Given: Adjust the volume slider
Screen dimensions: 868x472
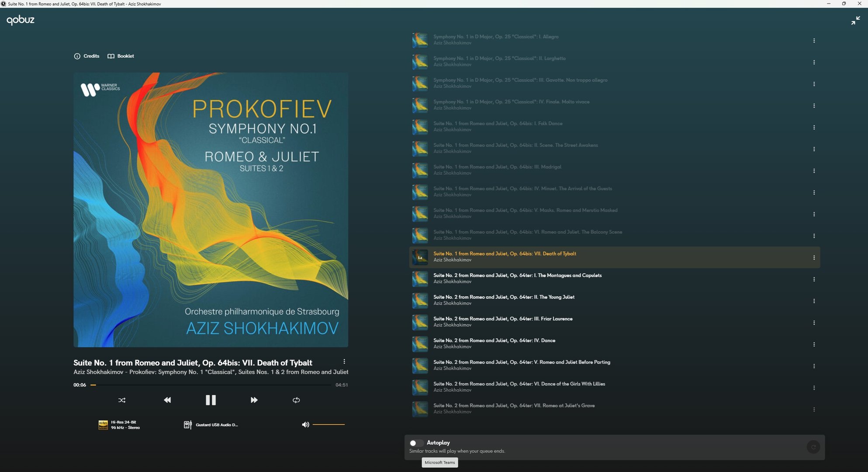Looking at the screenshot, I should [x=329, y=424].
